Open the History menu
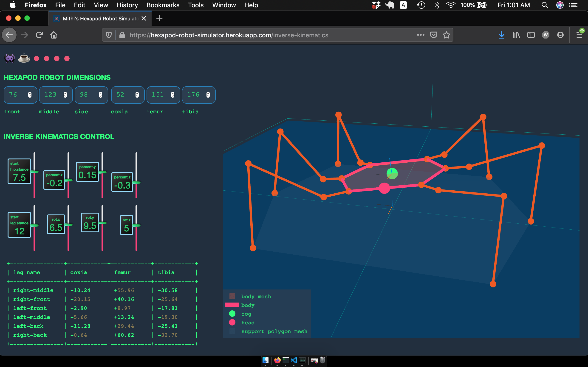This screenshot has width=588, height=367. [127, 5]
